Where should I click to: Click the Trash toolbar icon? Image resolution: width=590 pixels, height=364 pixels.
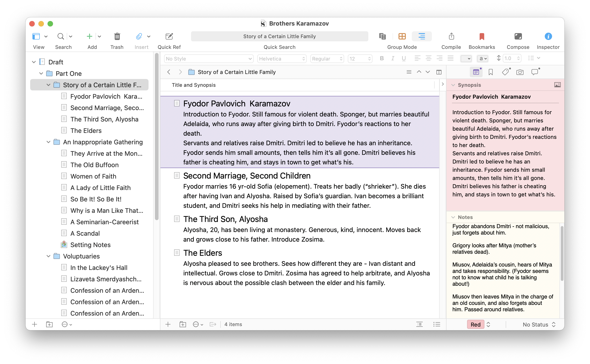coord(117,36)
